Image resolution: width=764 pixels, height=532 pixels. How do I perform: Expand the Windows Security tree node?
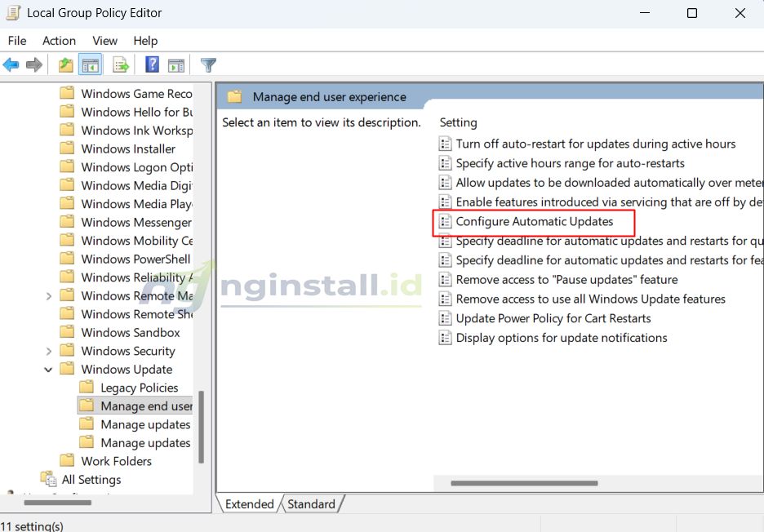pos(49,351)
